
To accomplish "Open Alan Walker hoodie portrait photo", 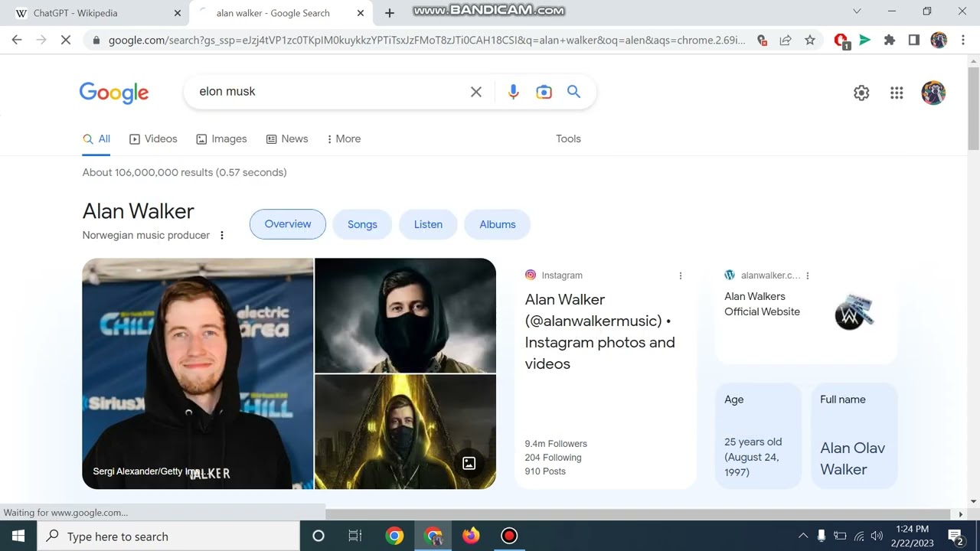I will [x=198, y=373].
